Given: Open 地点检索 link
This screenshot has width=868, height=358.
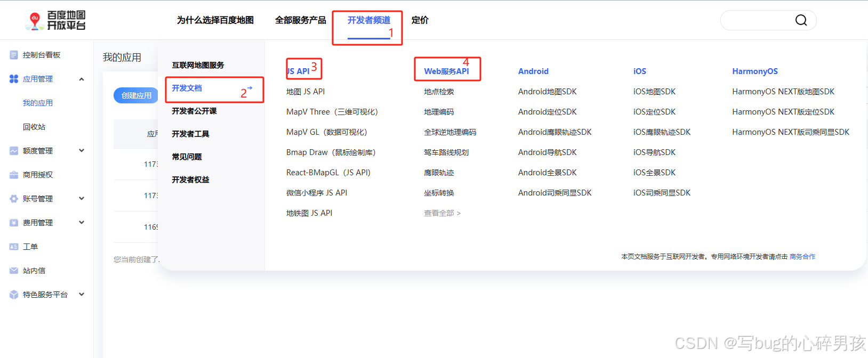Looking at the screenshot, I should point(439,92).
